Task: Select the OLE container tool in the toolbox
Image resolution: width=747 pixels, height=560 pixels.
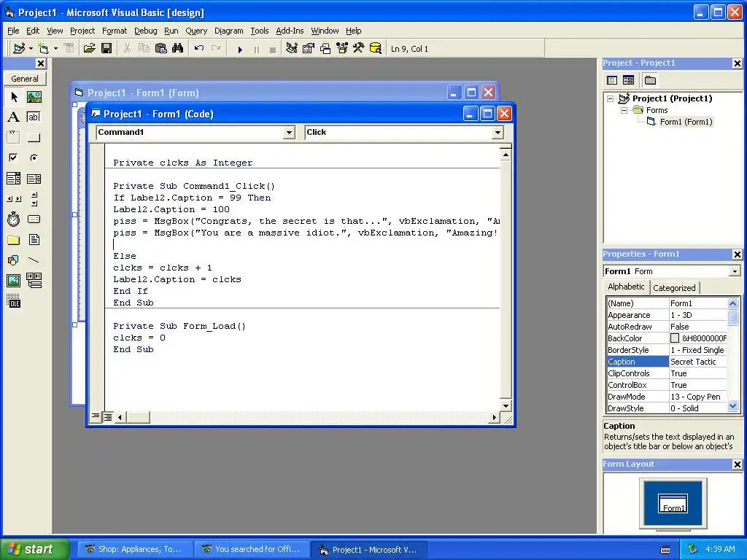Action: tap(14, 301)
